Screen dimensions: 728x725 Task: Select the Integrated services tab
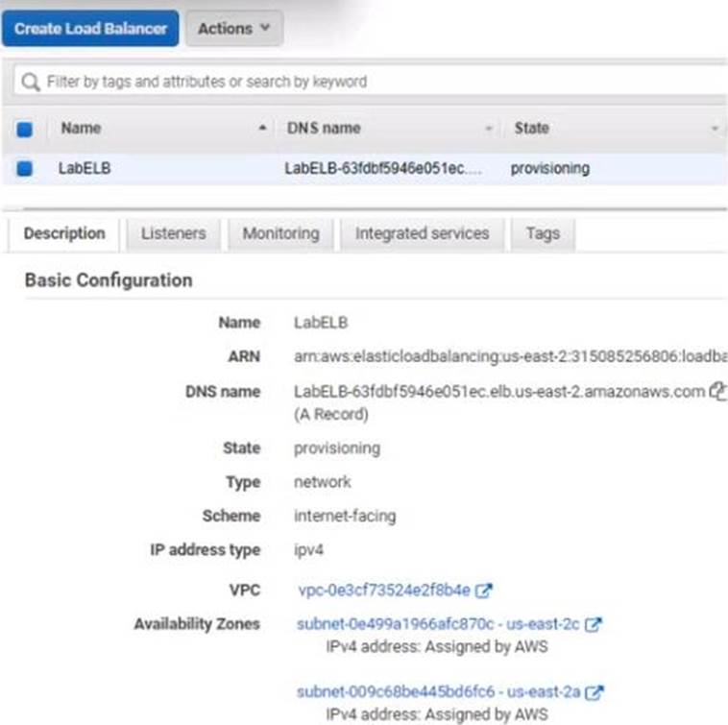422,233
